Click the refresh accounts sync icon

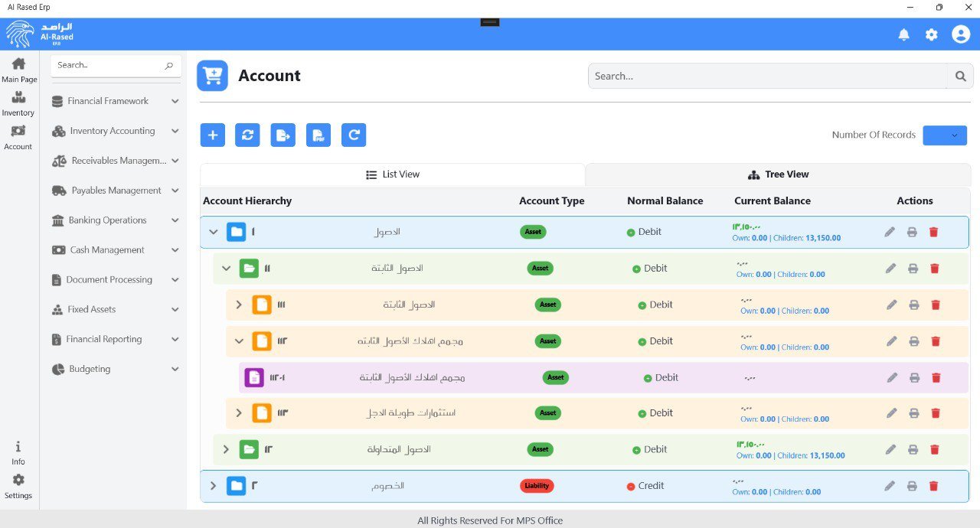247,135
